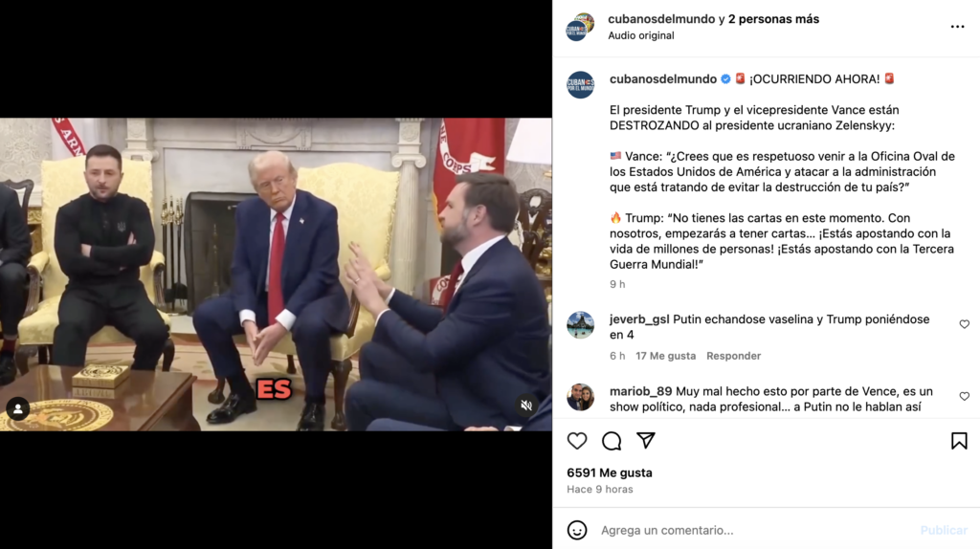The image size is (980, 549).
Task: Open the cubanosdelmundo avatar in the header
Action: tap(580, 27)
